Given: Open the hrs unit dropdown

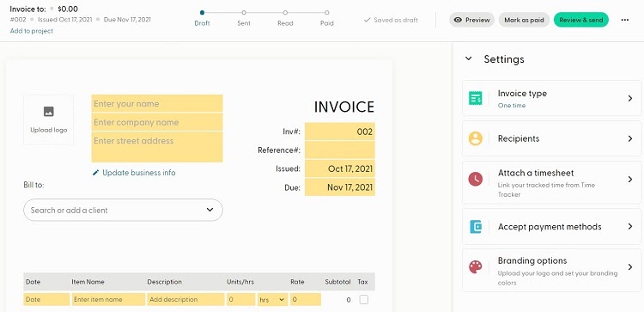Looking at the screenshot, I should (x=272, y=300).
